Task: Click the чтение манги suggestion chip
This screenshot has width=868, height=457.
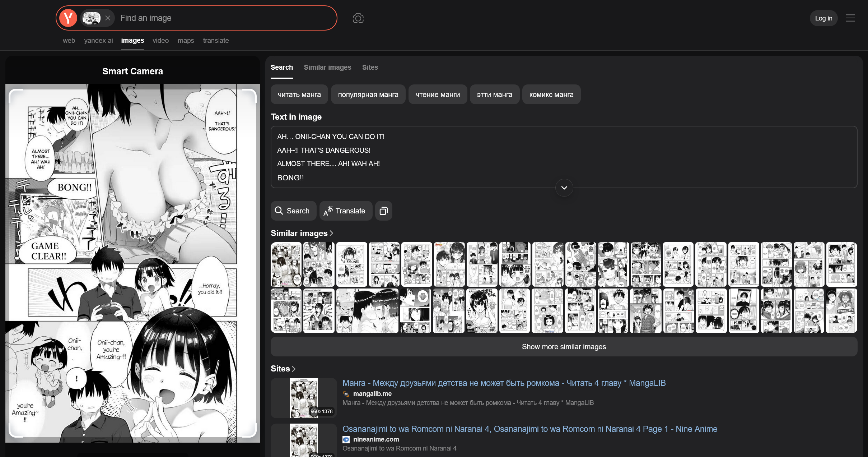Action: coord(438,94)
